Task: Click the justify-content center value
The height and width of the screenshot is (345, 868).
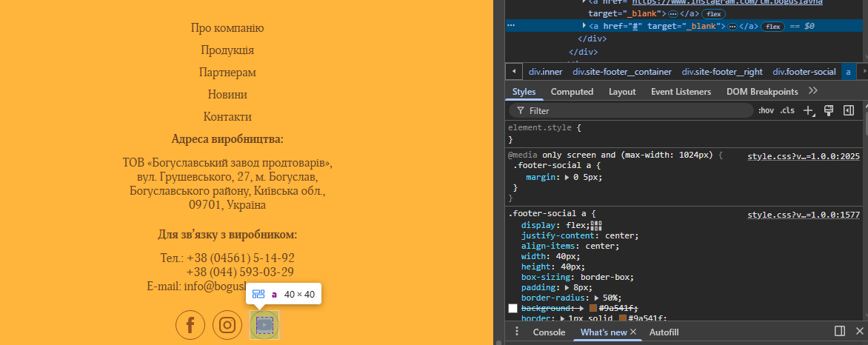Action: 619,236
